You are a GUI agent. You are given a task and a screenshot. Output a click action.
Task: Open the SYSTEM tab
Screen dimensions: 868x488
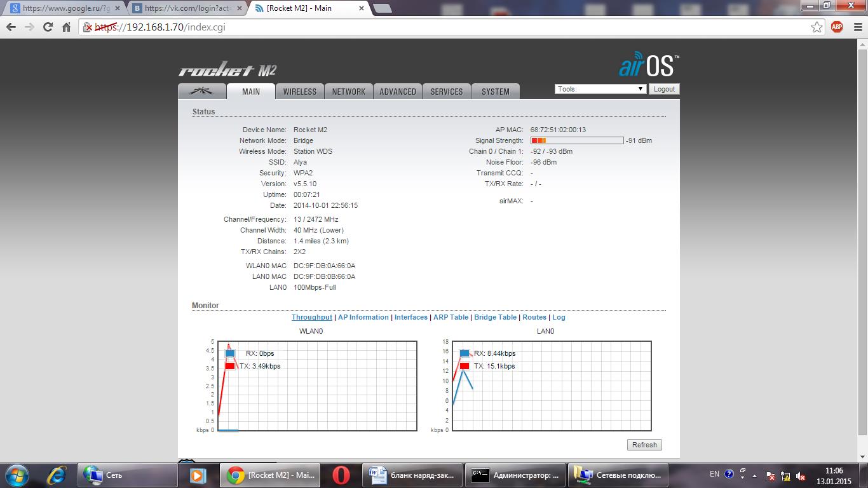click(496, 91)
